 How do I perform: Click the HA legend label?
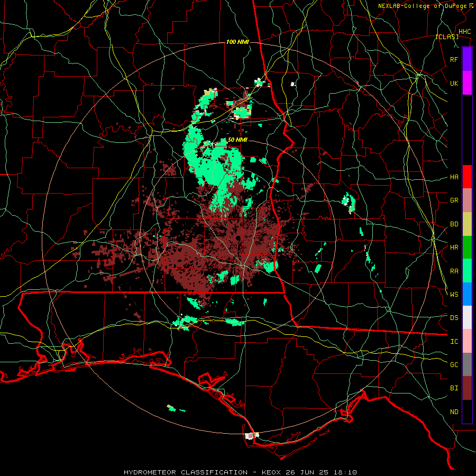[454, 177]
